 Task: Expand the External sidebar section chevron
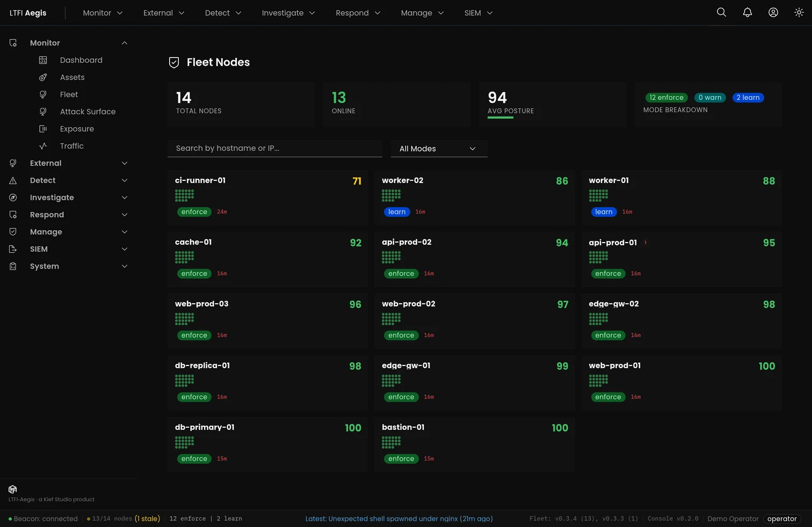pyautogui.click(x=125, y=163)
